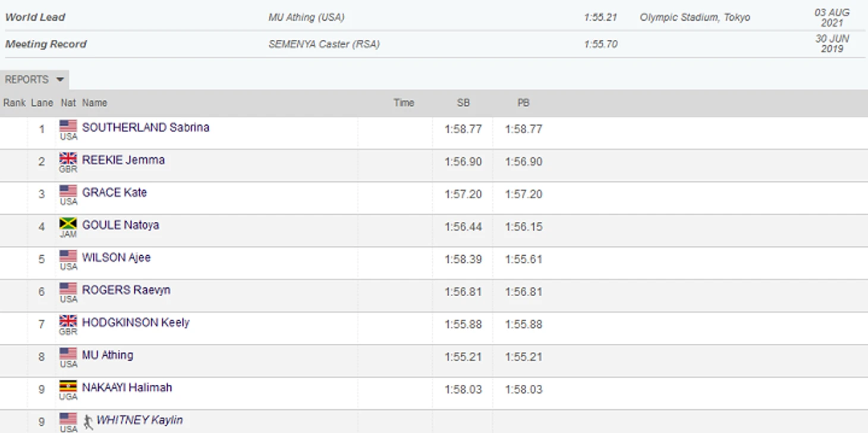
Task: Click Meeting Record holder SEMENYA Caster (RSA)
Action: click(x=324, y=44)
